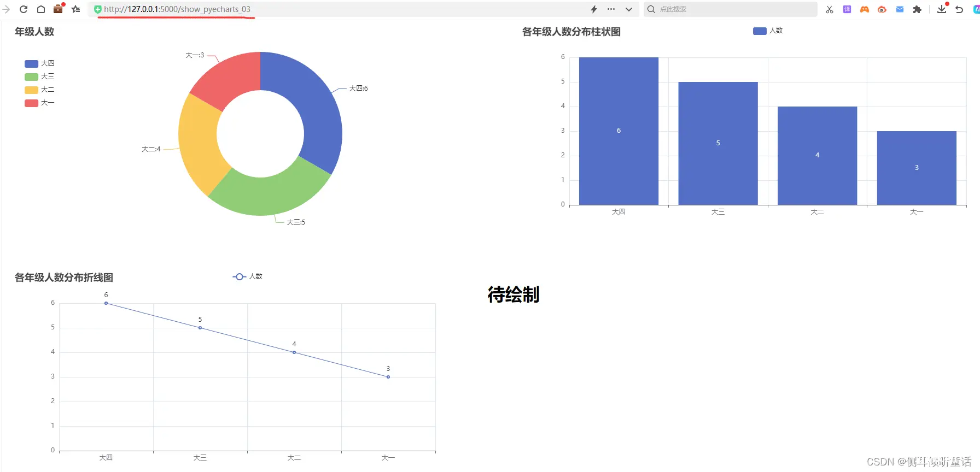This screenshot has width=980, height=472.
Task: Click the undo restore-closed-page icon
Action: click(959, 9)
